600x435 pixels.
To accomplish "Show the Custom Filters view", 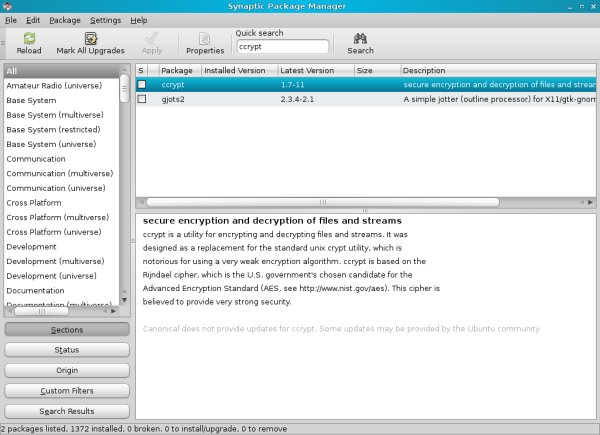I will click(x=67, y=390).
